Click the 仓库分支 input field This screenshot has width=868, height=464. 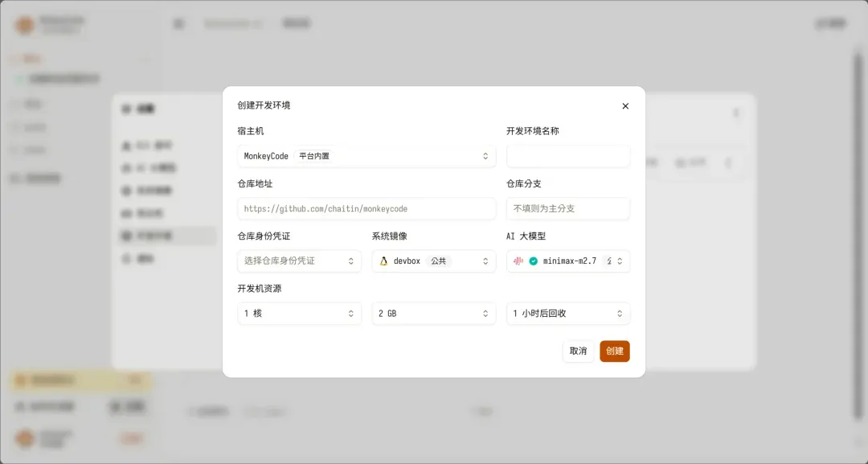tap(568, 209)
